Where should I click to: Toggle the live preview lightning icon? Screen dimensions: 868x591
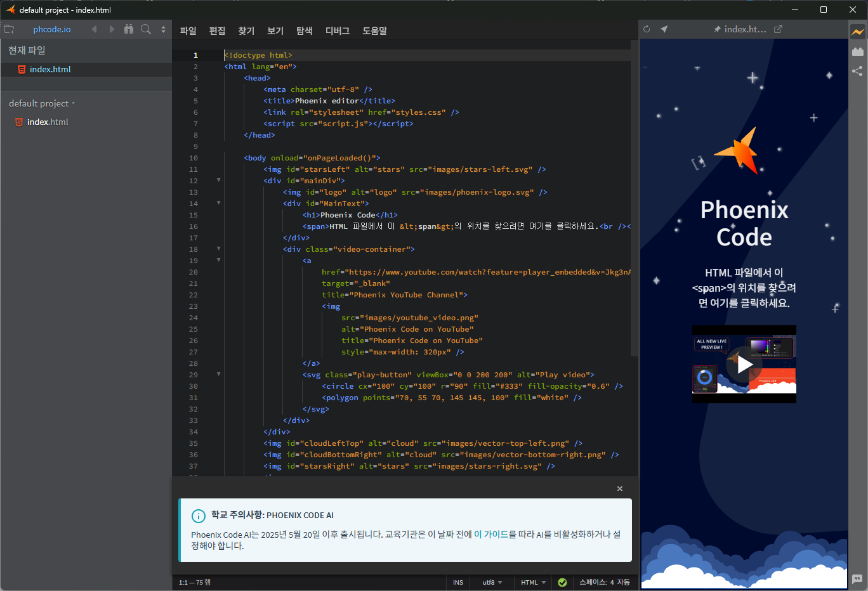point(858,32)
